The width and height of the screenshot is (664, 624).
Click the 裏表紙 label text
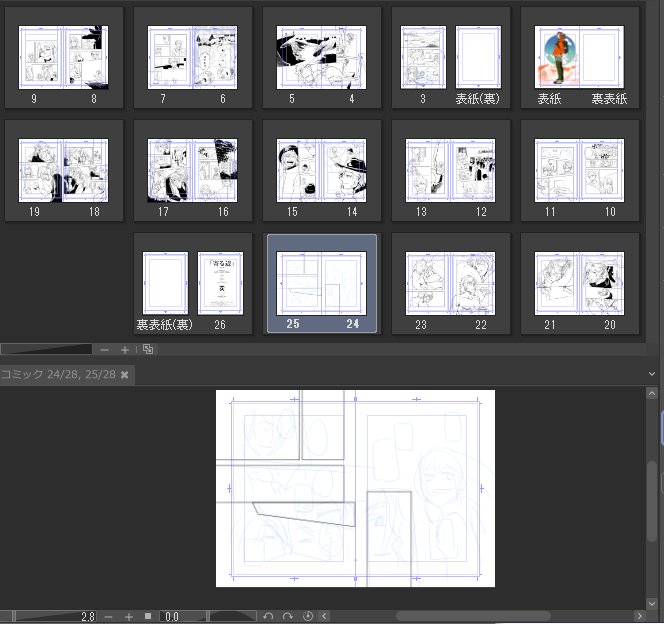[x=609, y=99]
